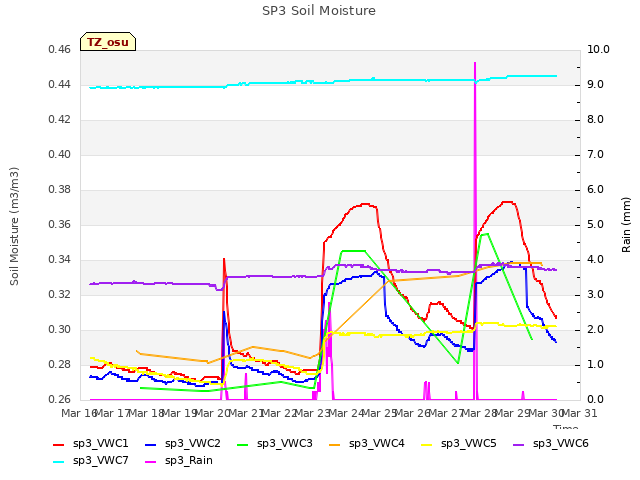The image size is (640, 480).
Task: Click the 6.0 rain axis tick label
Action: click(x=595, y=190)
